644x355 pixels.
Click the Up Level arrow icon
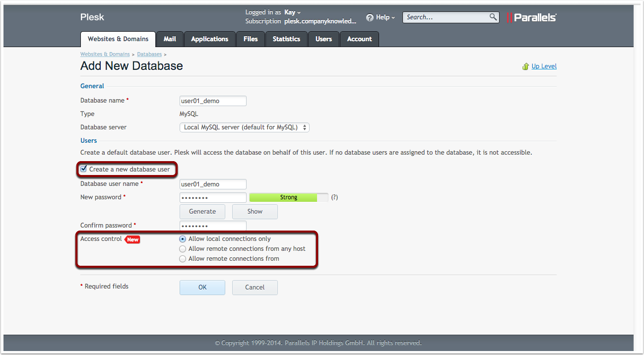[526, 66]
